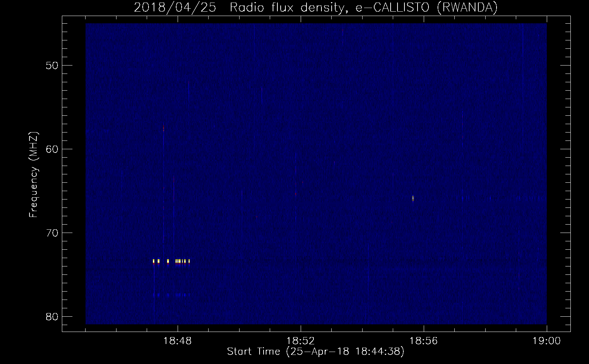Click the 18:52 time tick label
This screenshot has height=364, width=589.
point(301,341)
